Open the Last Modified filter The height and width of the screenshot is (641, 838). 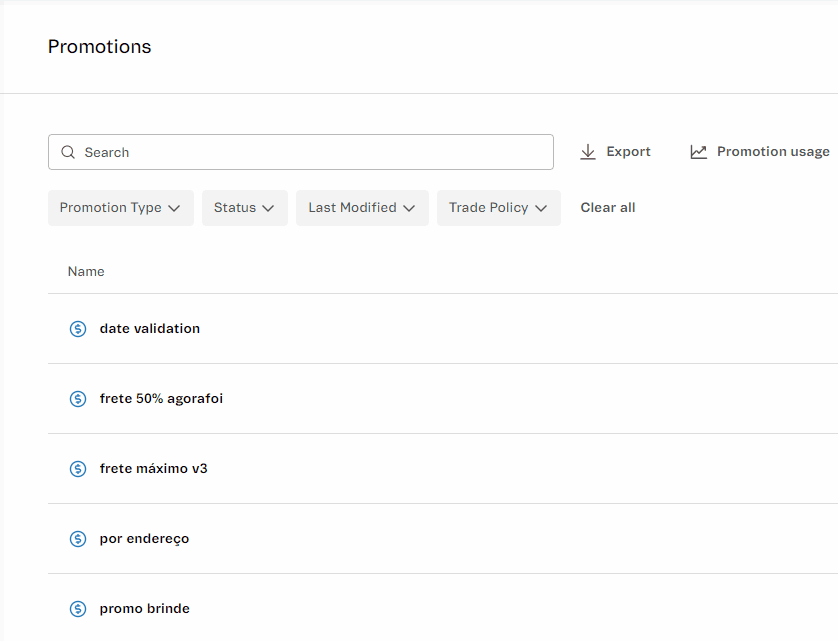(361, 208)
